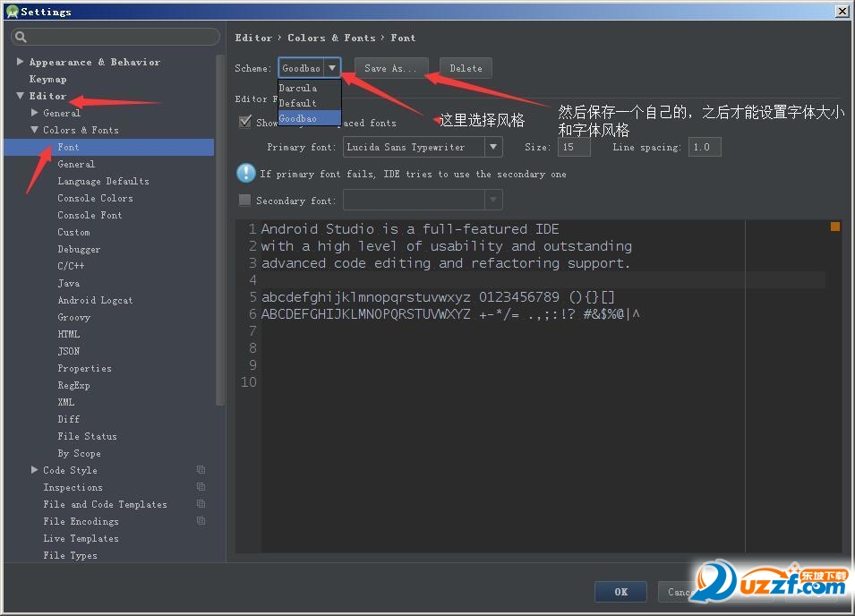Open Console Font settings
The width and height of the screenshot is (855, 616).
90,215
